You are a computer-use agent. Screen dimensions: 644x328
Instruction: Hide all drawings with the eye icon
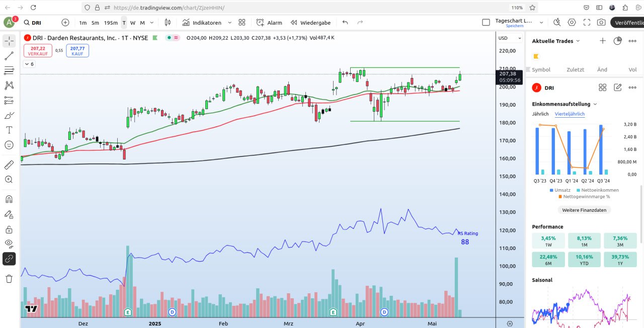tap(9, 244)
